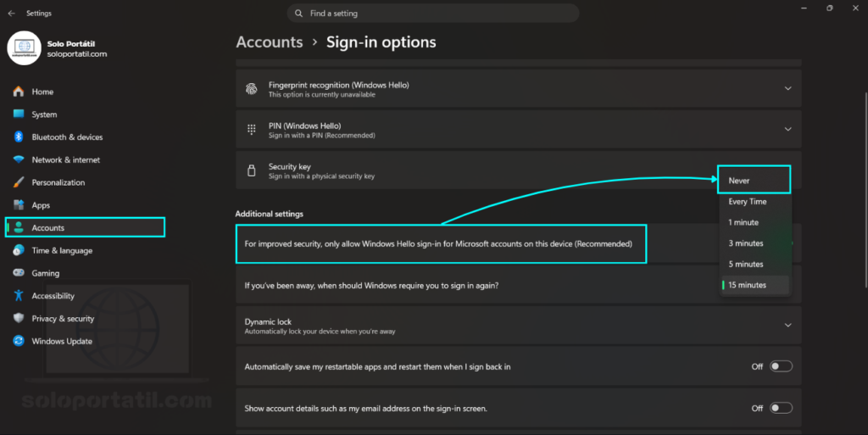This screenshot has width=868, height=435.
Task: Choose 1 minute from the list
Action: (754, 222)
